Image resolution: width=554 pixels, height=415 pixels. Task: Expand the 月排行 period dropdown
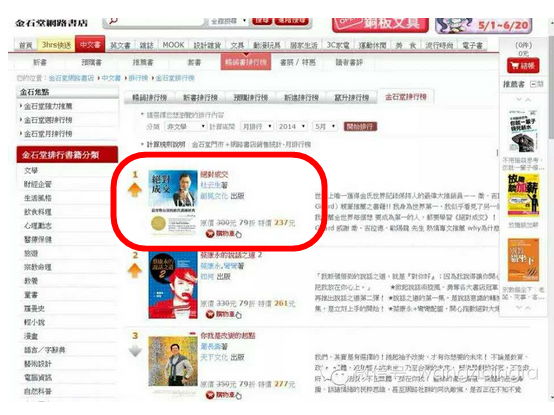click(x=257, y=126)
